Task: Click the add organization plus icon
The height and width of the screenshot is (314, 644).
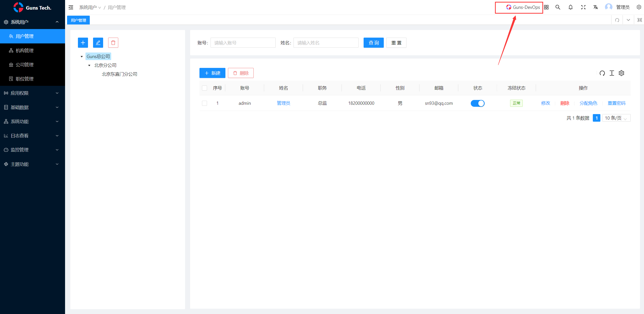Action: [x=83, y=43]
